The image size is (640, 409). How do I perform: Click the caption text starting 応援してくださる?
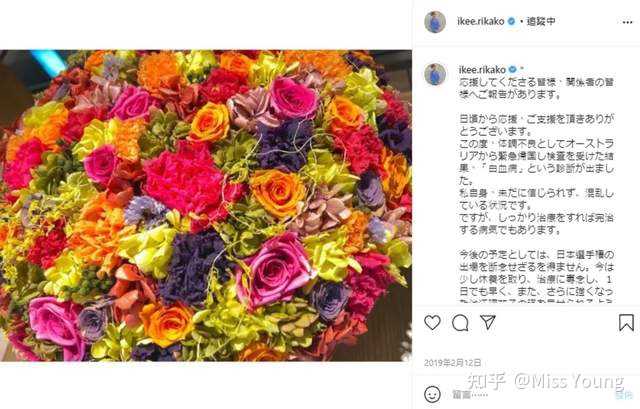point(536,88)
